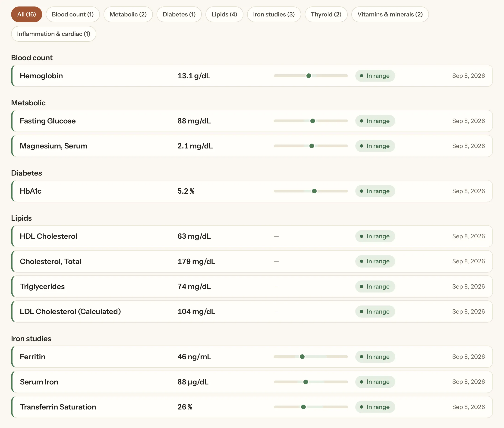Click the 13.1 g/dL Hemoglobin value
The height and width of the screenshot is (428, 504).
(194, 76)
